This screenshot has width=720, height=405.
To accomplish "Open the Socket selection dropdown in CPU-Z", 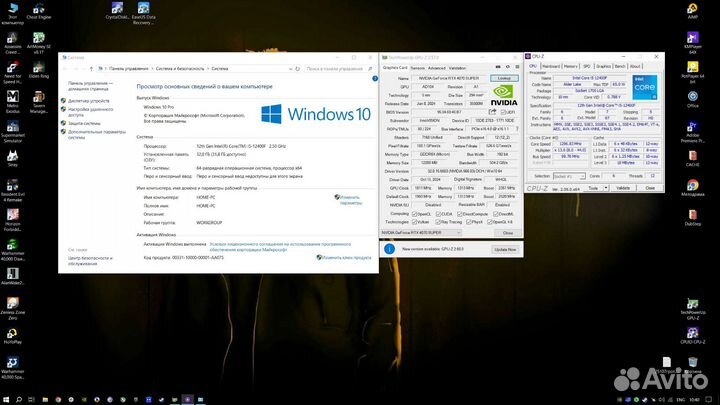I will 568,176.
